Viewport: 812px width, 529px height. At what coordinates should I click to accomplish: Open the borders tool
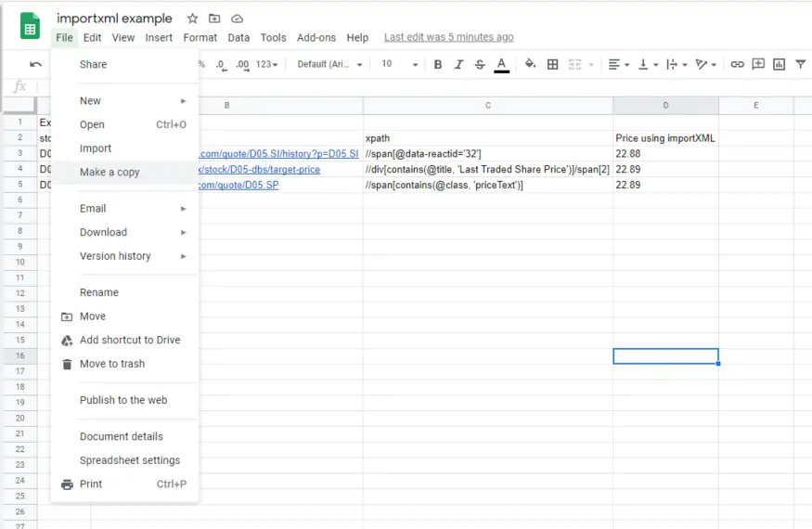pos(552,64)
